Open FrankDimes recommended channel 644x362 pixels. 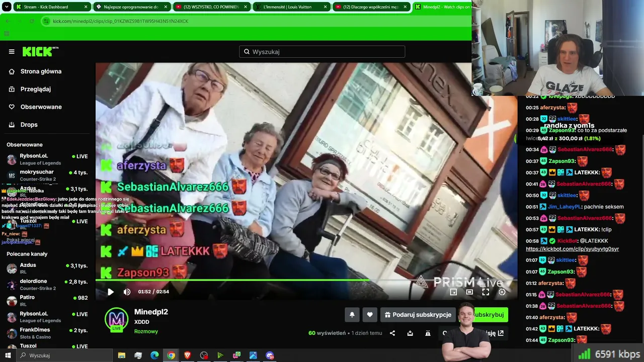point(47,333)
